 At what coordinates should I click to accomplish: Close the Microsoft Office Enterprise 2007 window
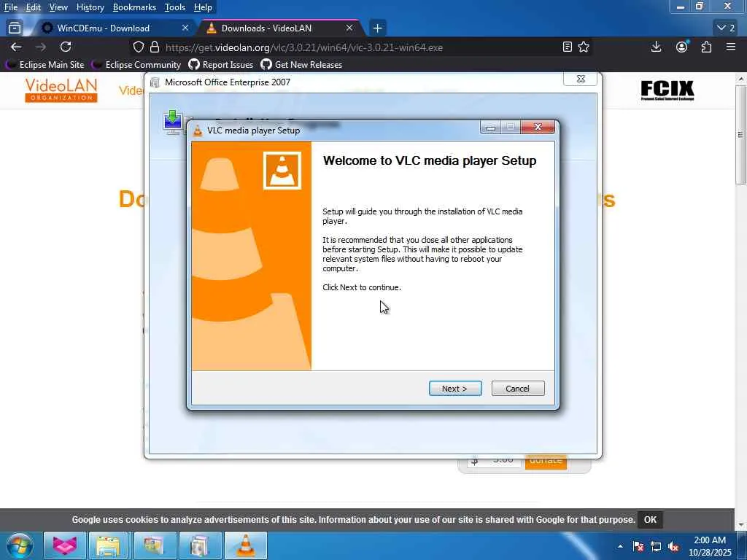580,79
